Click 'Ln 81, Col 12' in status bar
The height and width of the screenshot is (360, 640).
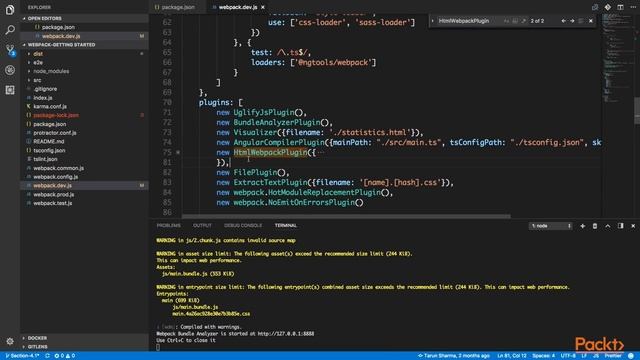[x=512, y=356]
